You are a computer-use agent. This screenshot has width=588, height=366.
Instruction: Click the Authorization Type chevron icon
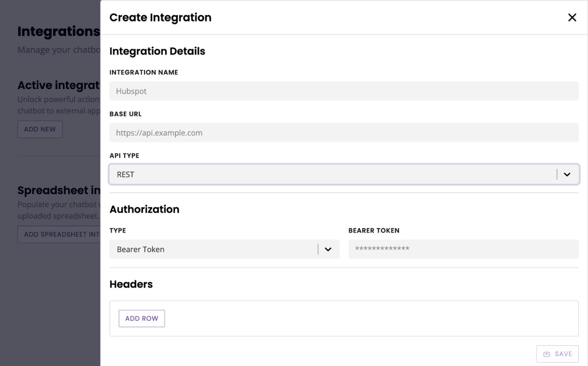click(328, 249)
